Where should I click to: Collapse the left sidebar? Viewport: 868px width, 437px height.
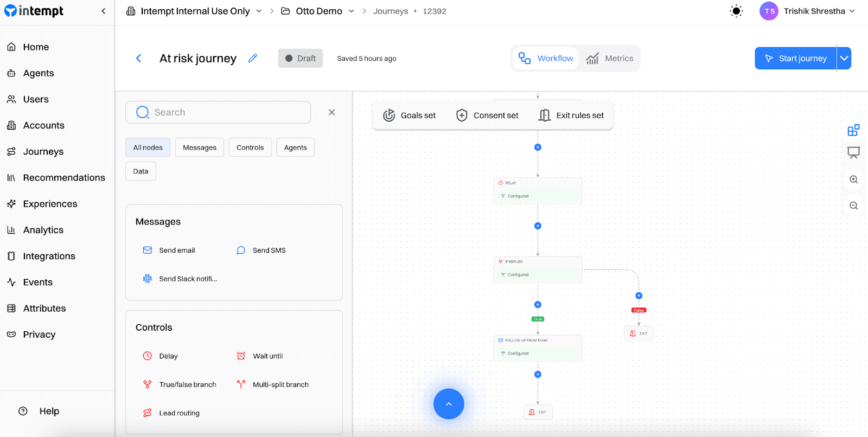[x=104, y=11]
